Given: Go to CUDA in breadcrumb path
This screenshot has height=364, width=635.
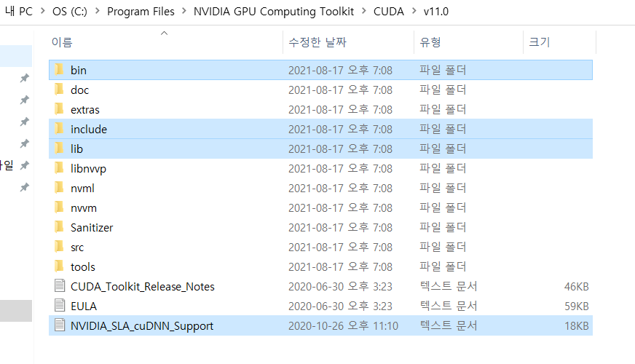Looking at the screenshot, I should (389, 12).
